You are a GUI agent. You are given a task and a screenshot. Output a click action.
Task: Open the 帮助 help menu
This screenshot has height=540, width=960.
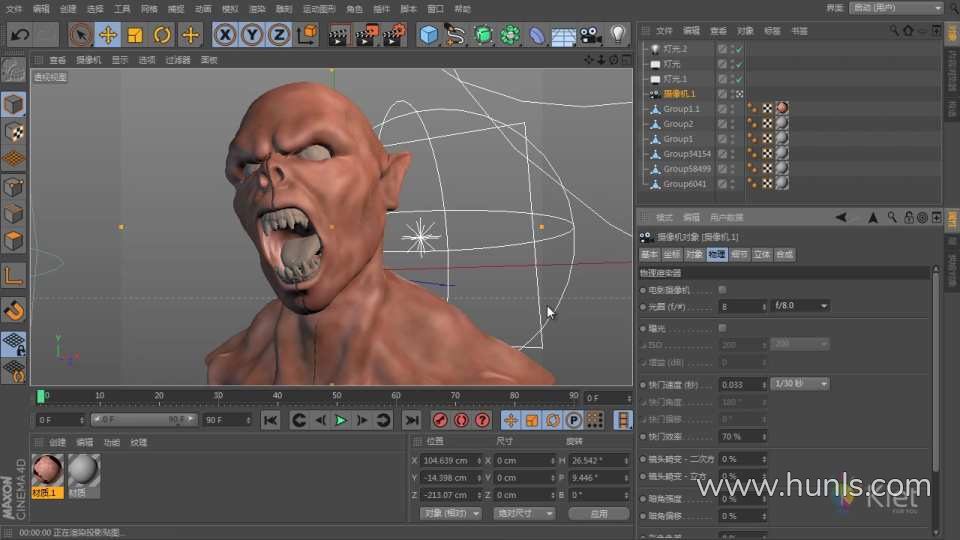coord(462,9)
